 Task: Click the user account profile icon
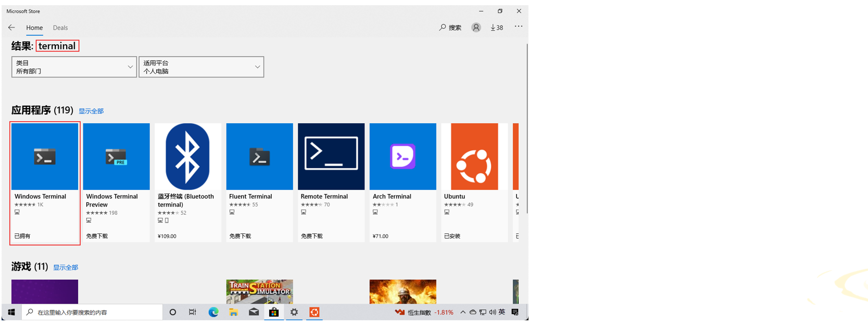pyautogui.click(x=476, y=28)
